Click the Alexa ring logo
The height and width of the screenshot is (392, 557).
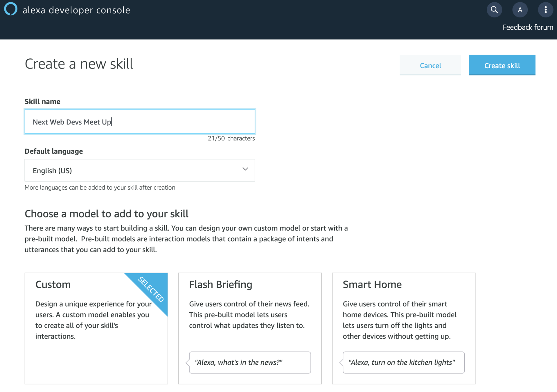11,9
